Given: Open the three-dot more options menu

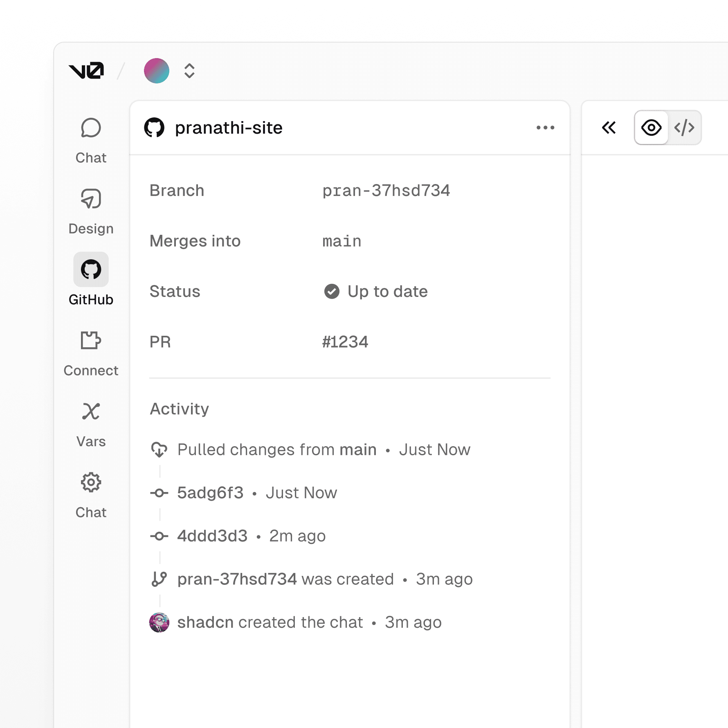Looking at the screenshot, I should tap(545, 128).
